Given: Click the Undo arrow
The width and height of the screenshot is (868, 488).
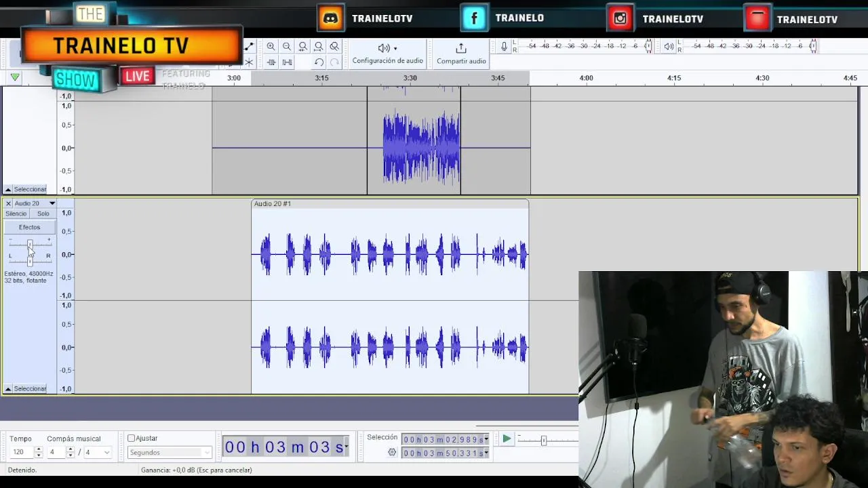Looking at the screenshot, I should (x=319, y=62).
